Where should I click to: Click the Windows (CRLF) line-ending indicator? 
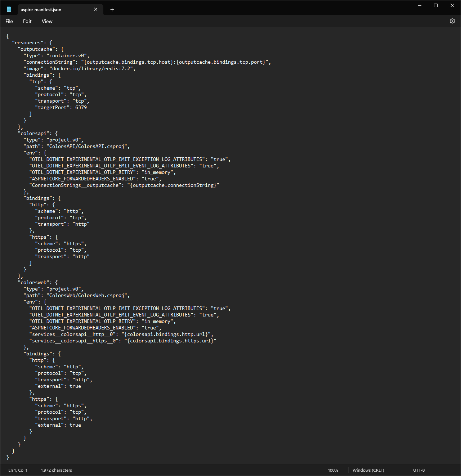pyautogui.click(x=368, y=470)
